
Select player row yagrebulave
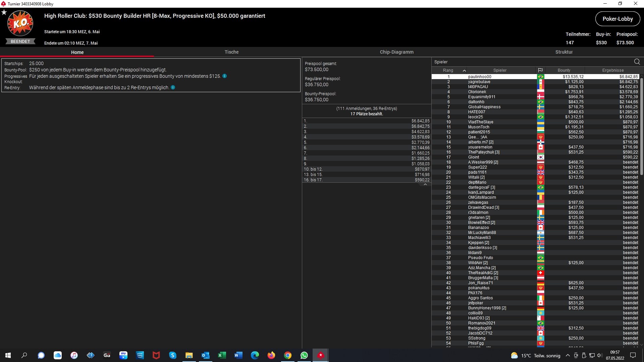point(479,82)
